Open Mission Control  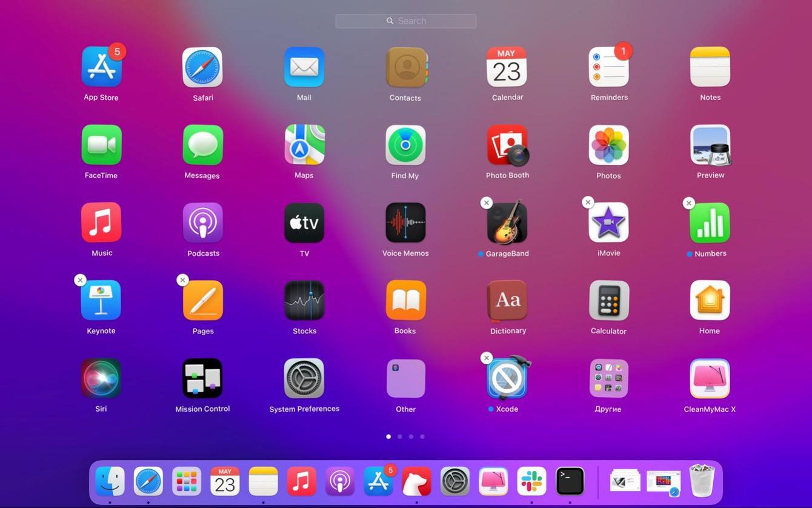[x=202, y=378]
